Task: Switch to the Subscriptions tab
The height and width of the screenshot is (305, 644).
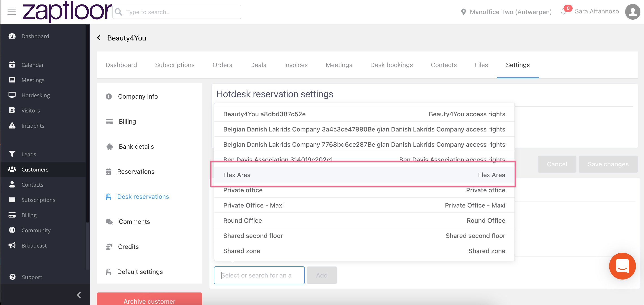Action: pos(175,65)
